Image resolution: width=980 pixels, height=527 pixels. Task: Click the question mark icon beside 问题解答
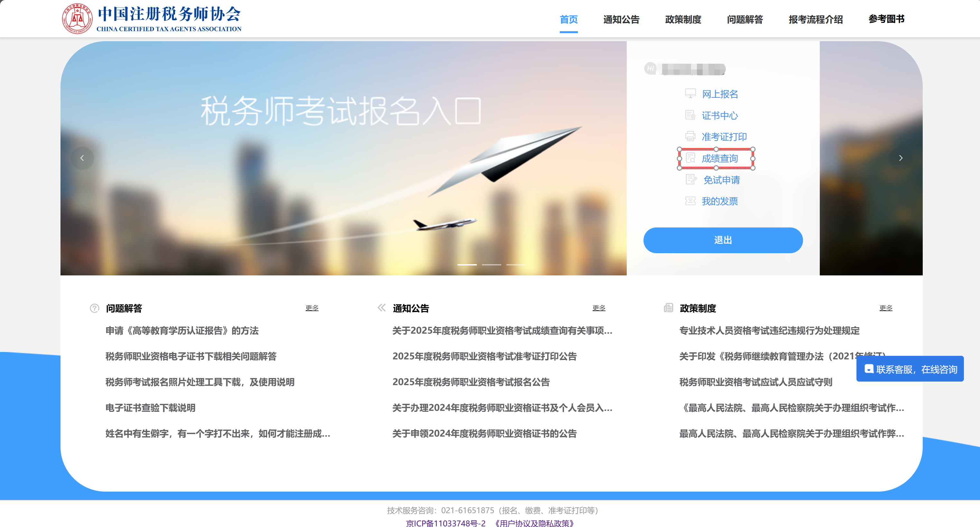click(x=94, y=308)
